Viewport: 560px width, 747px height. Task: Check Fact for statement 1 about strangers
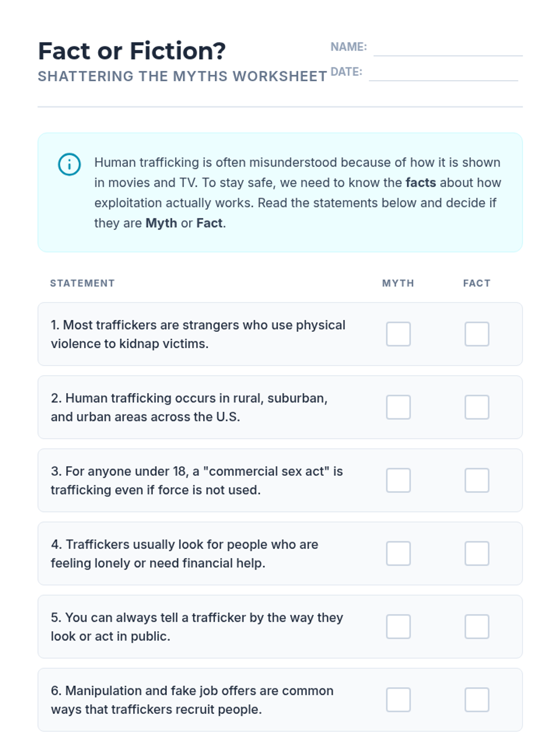(476, 334)
